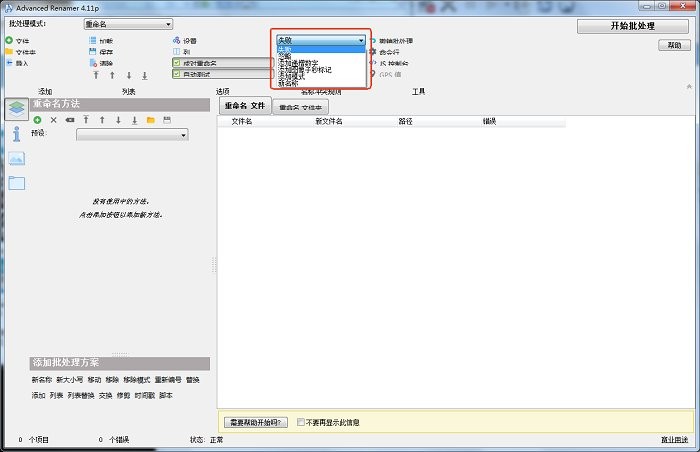Click the list save disk icon
This screenshot has width=700, height=452.
click(x=93, y=52)
